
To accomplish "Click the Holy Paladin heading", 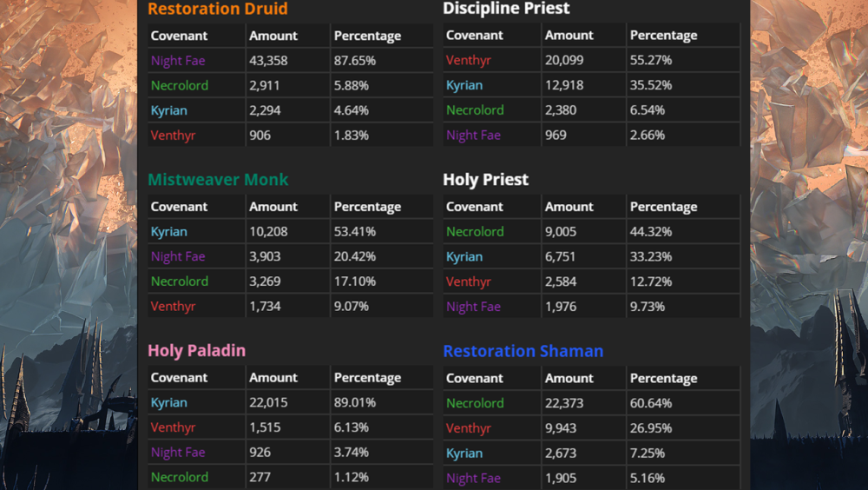I will click(196, 351).
